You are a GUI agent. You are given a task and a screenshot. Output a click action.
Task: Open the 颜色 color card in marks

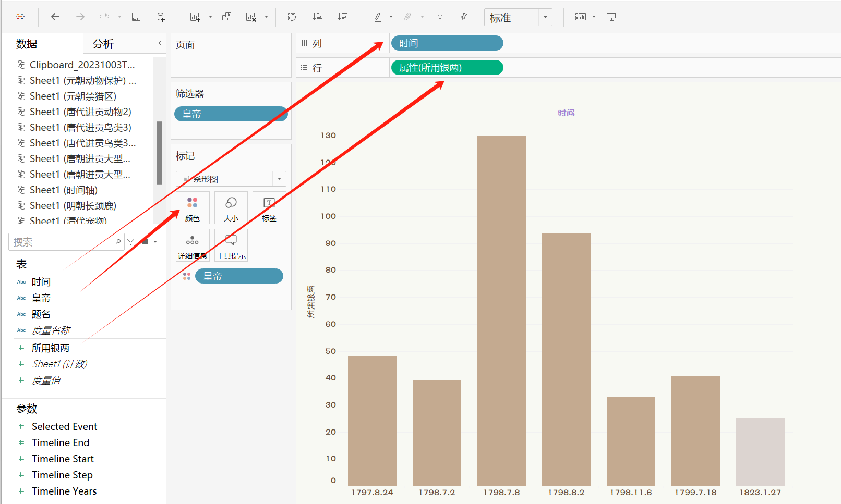tap(193, 208)
